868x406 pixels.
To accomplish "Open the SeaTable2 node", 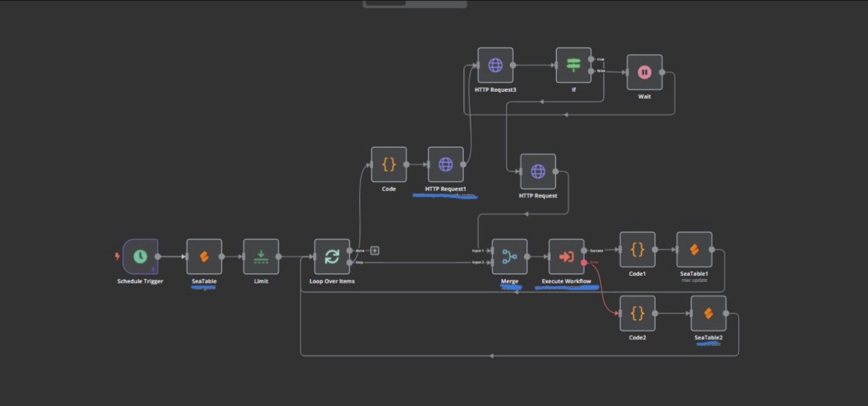I will pyautogui.click(x=709, y=313).
